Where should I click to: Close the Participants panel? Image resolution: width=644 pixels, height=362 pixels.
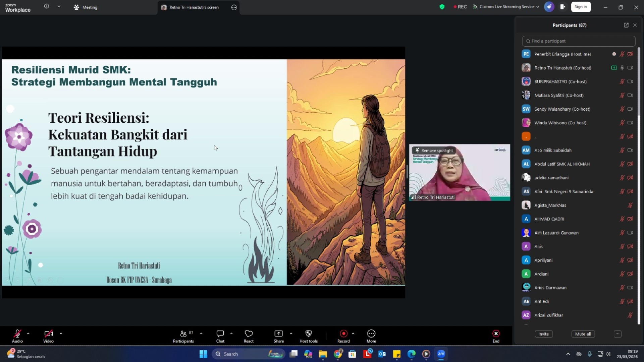(x=635, y=25)
